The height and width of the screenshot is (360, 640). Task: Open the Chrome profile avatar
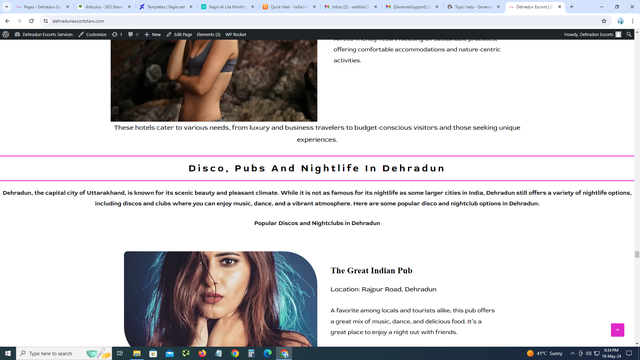pos(620,21)
